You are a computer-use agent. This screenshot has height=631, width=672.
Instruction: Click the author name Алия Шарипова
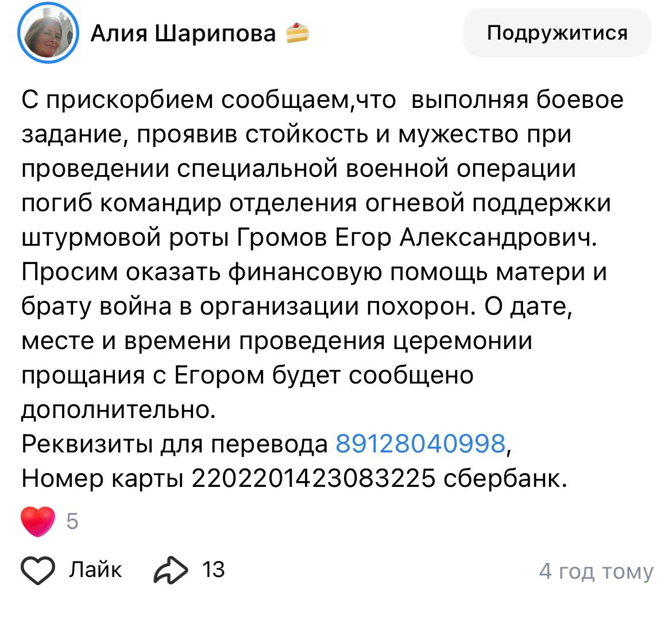click(x=184, y=34)
